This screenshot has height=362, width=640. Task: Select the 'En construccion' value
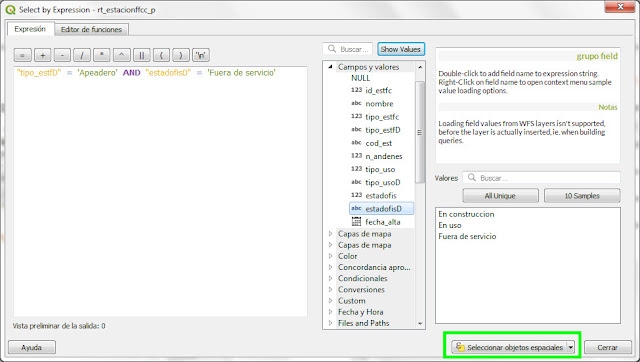tap(466, 214)
